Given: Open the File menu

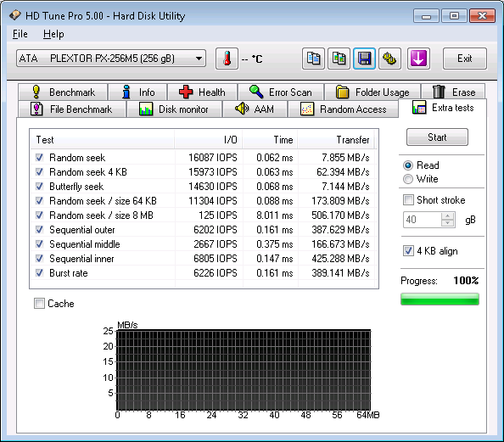Looking at the screenshot, I should pos(20,34).
